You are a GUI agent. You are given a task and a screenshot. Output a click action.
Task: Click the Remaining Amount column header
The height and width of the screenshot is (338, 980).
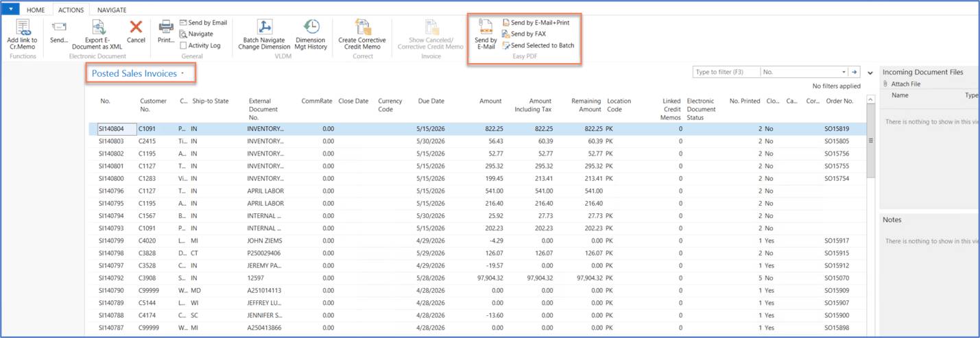[586, 105]
